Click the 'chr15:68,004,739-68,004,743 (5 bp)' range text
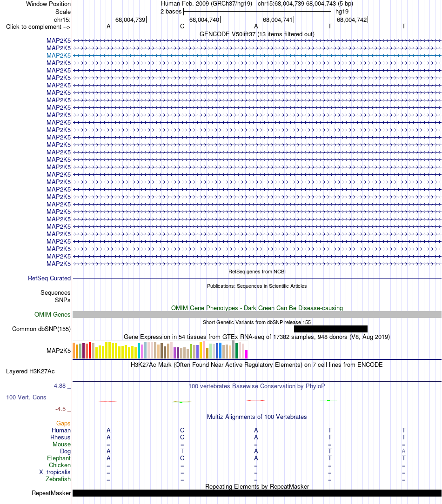Screen dimensions: 442x504 (x=305, y=4)
